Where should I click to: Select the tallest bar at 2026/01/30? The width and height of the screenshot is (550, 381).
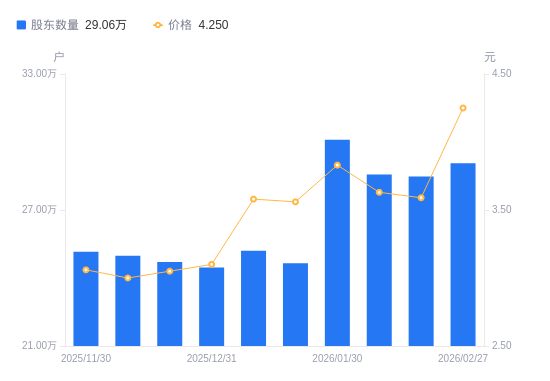tap(337, 243)
